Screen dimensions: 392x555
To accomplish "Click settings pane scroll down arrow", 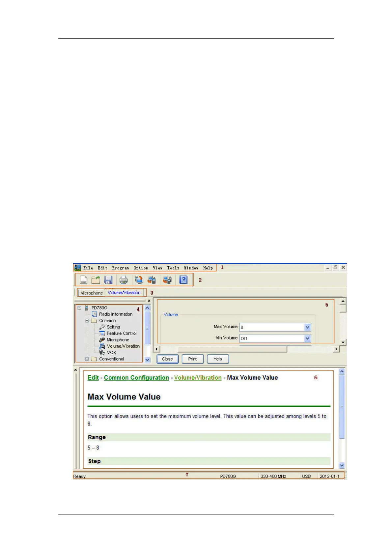I will coord(343,342).
